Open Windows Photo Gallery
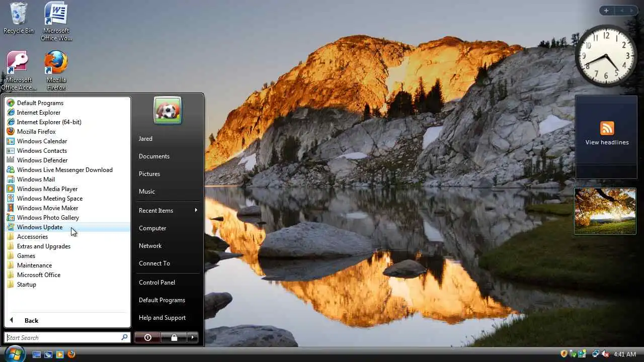Screen dimensions: 644x362 click(67, 218)
